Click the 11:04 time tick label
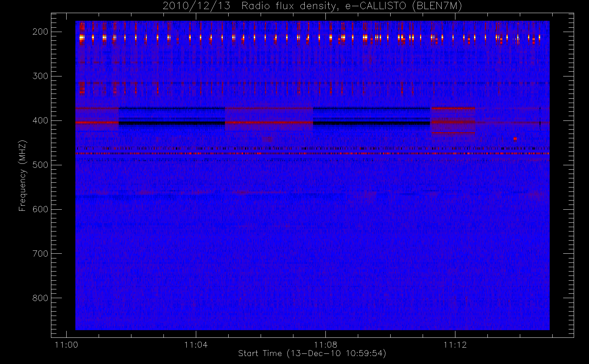The width and height of the screenshot is (589, 364). tap(196, 345)
